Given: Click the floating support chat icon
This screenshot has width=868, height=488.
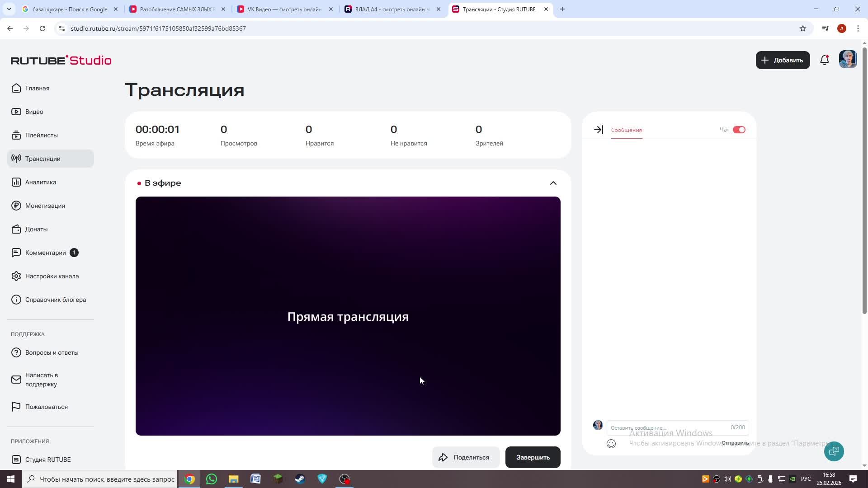Looking at the screenshot, I should (x=834, y=451).
